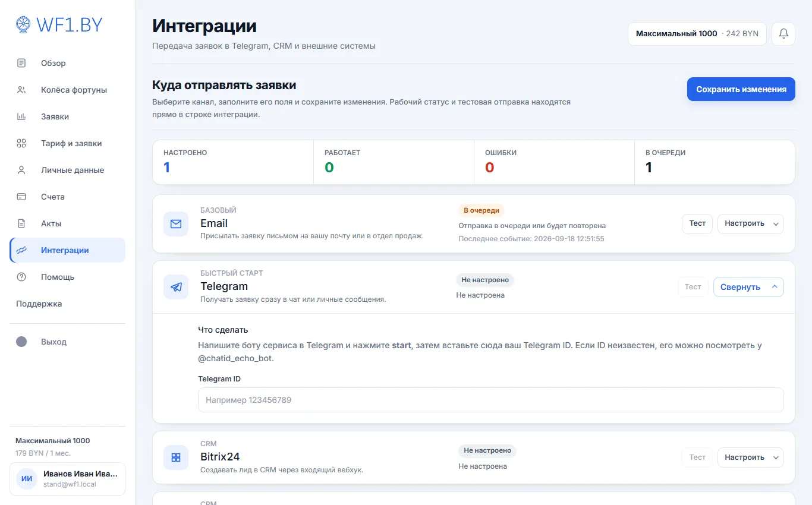This screenshot has height=505, width=812.
Task: Open the Обзор menu item
Action: click(x=67, y=63)
